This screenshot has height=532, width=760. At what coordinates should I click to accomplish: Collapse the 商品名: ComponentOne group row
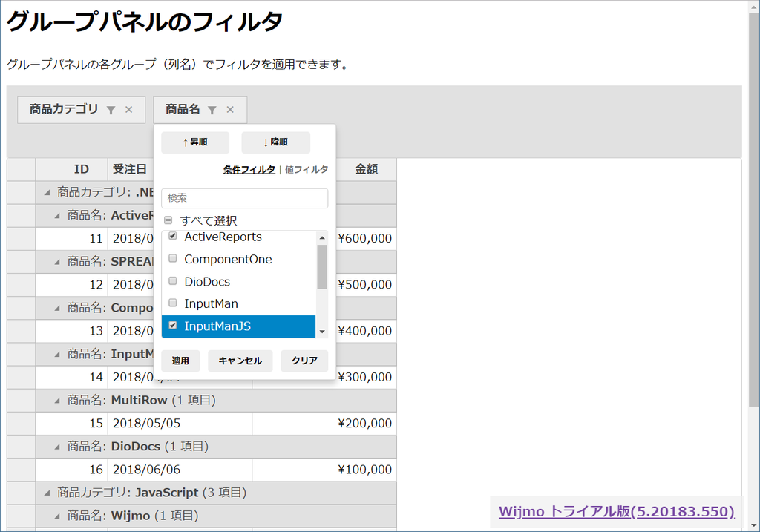57,308
